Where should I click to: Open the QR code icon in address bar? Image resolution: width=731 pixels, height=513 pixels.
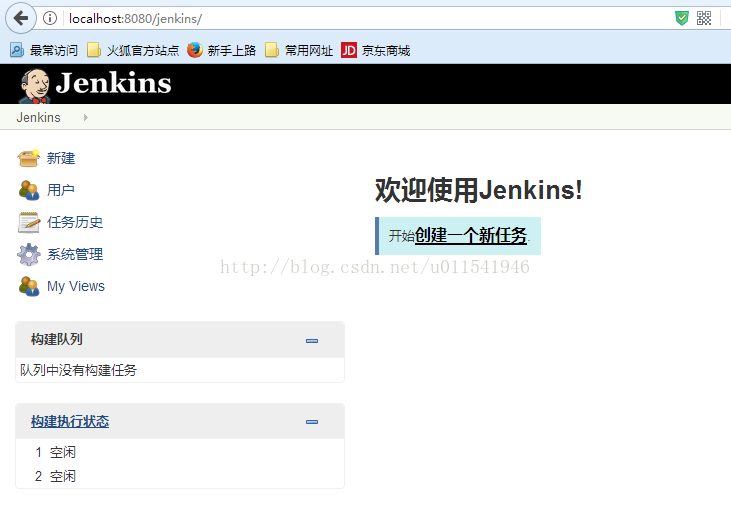[x=704, y=19]
